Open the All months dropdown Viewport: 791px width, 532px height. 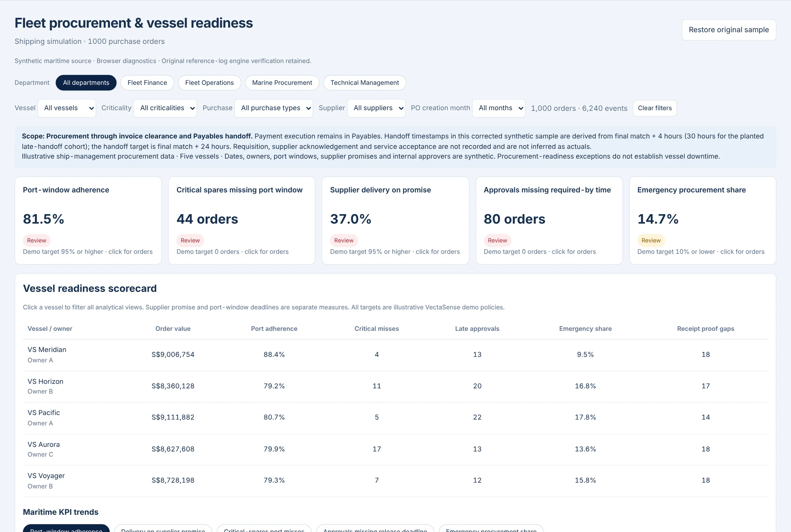click(x=499, y=108)
